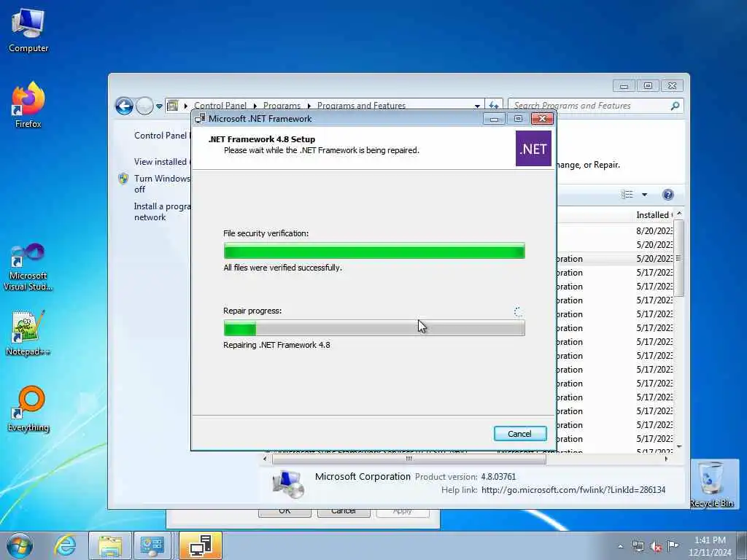
Task: Click the muted volume tray icon
Action: point(656,546)
